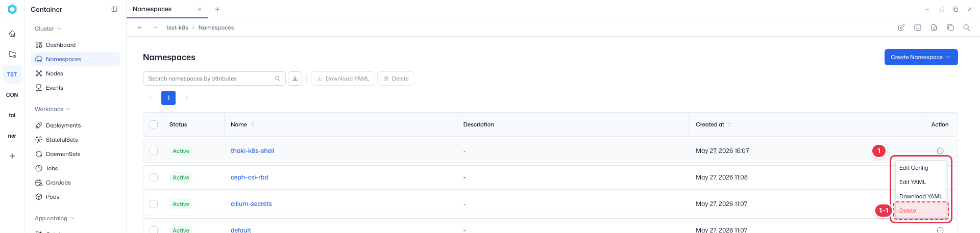Choose Download YAML from context menu
Viewport: 980px width, 233px height.
(x=920, y=196)
